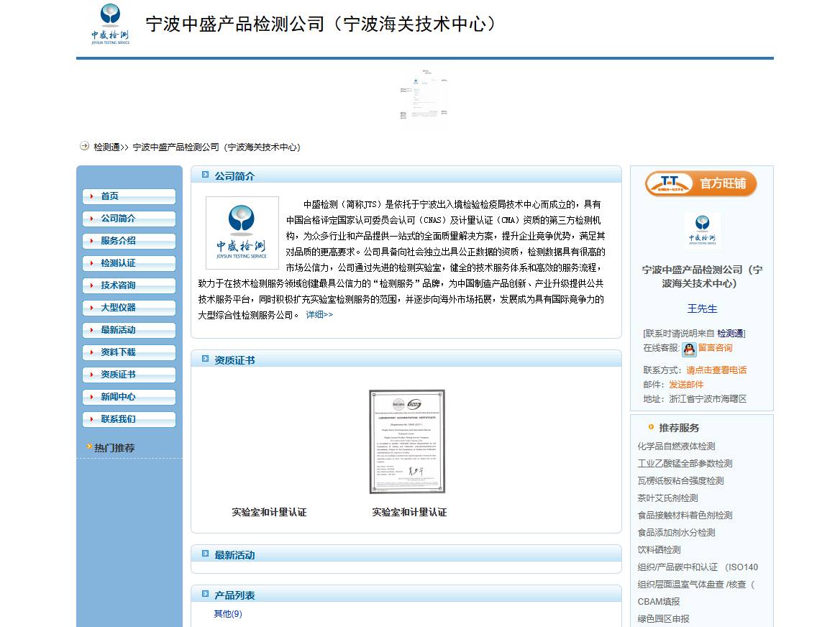Click 请点击查看电话 to reveal phone number
Viewport: 840px width, 627px height.
[716, 370]
